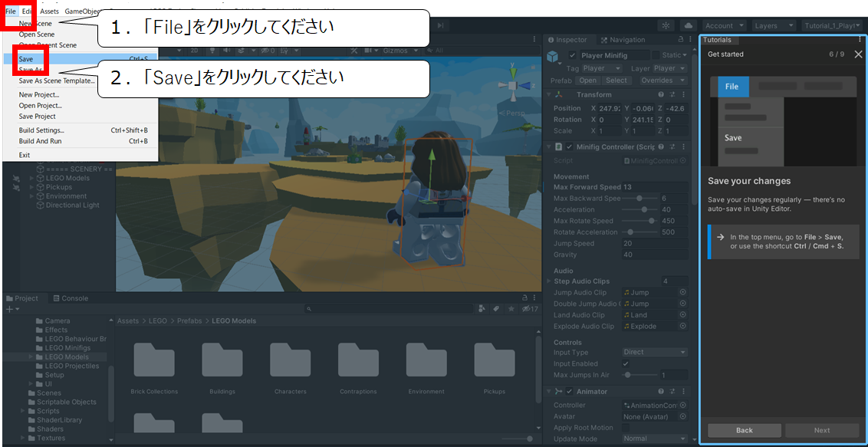The height and width of the screenshot is (447, 868).
Task: Expand the Step Audio Clips array
Action: [548, 281]
